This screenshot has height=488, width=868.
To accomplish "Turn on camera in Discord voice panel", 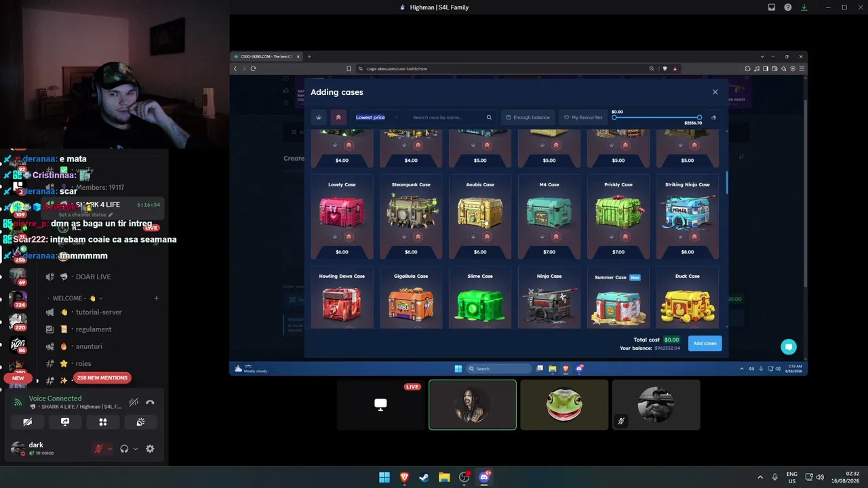I will [x=28, y=422].
